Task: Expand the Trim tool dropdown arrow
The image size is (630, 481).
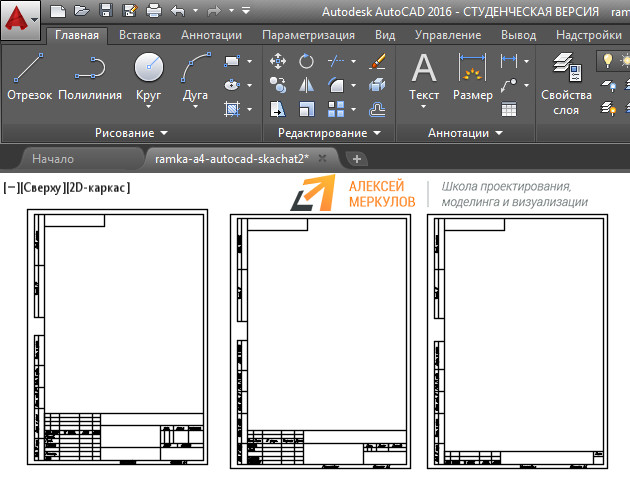Action: click(x=354, y=61)
